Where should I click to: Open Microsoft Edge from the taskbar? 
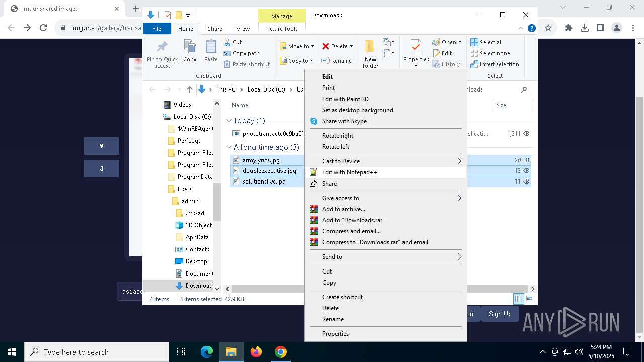point(207,352)
